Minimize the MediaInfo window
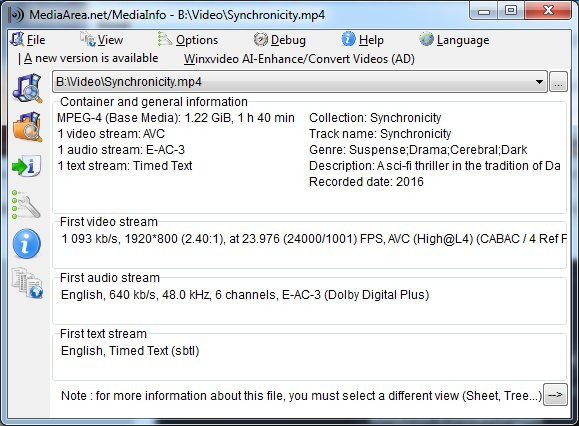The image size is (579, 426). click(x=484, y=11)
